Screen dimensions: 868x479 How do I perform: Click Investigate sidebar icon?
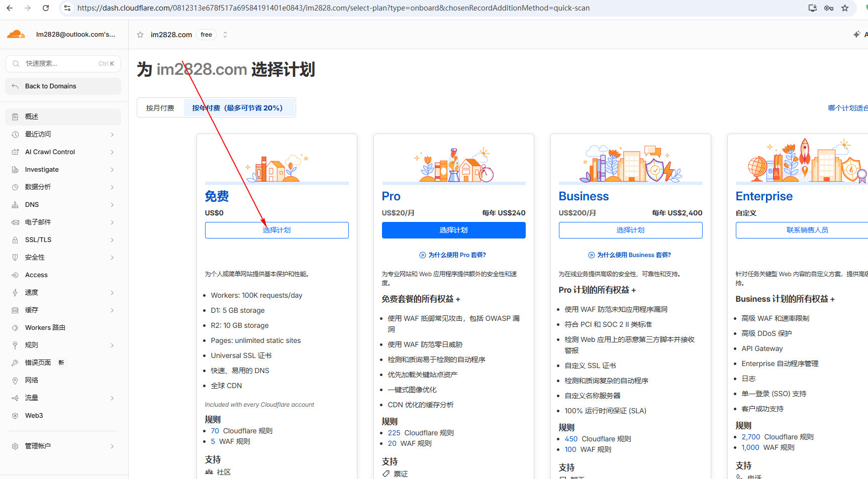15,170
